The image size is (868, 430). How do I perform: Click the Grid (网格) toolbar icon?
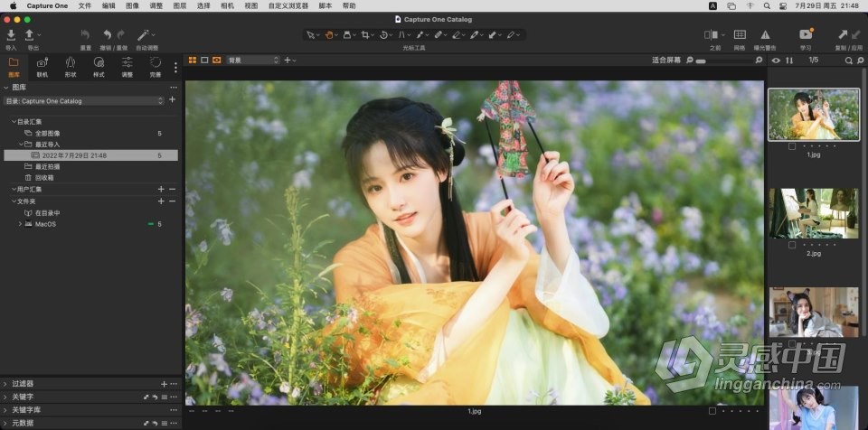[740, 35]
